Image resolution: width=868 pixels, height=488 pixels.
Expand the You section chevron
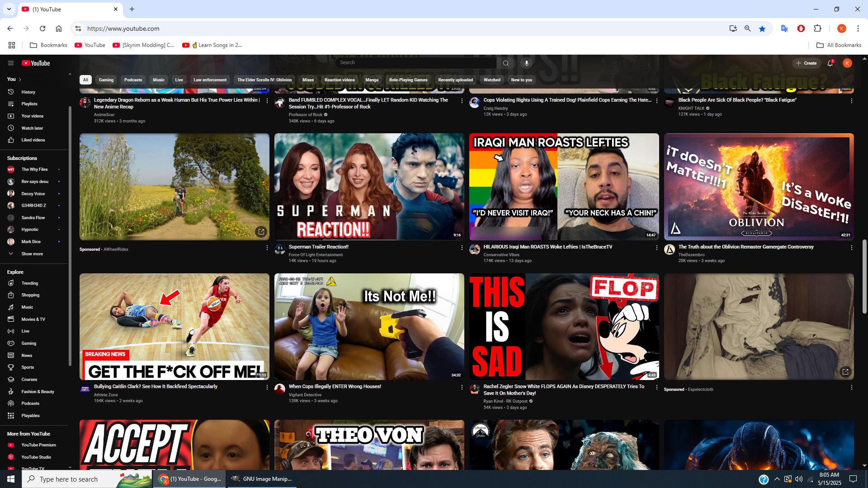tap(20, 80)
